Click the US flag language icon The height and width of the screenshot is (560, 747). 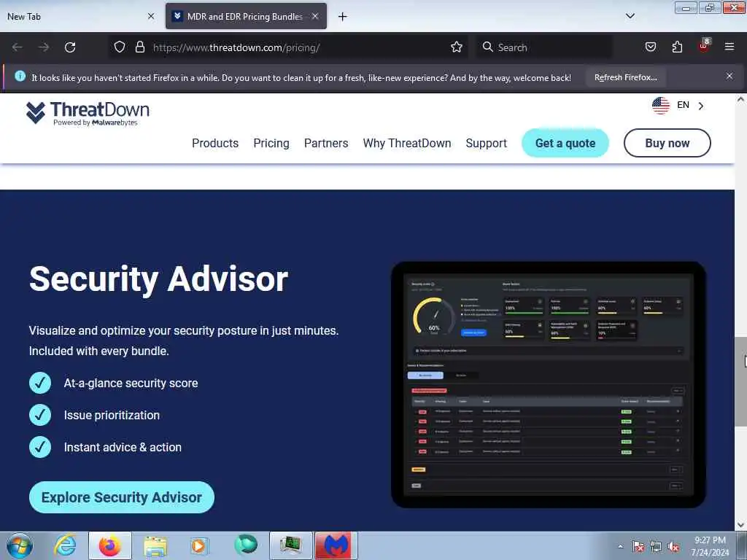[661, 105]
